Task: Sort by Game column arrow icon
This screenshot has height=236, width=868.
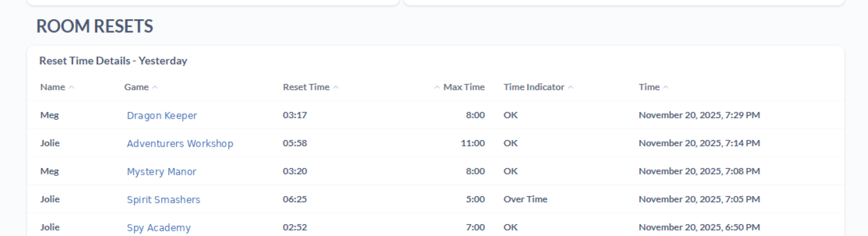Action: pyautogui.click(x=155, y=88)
